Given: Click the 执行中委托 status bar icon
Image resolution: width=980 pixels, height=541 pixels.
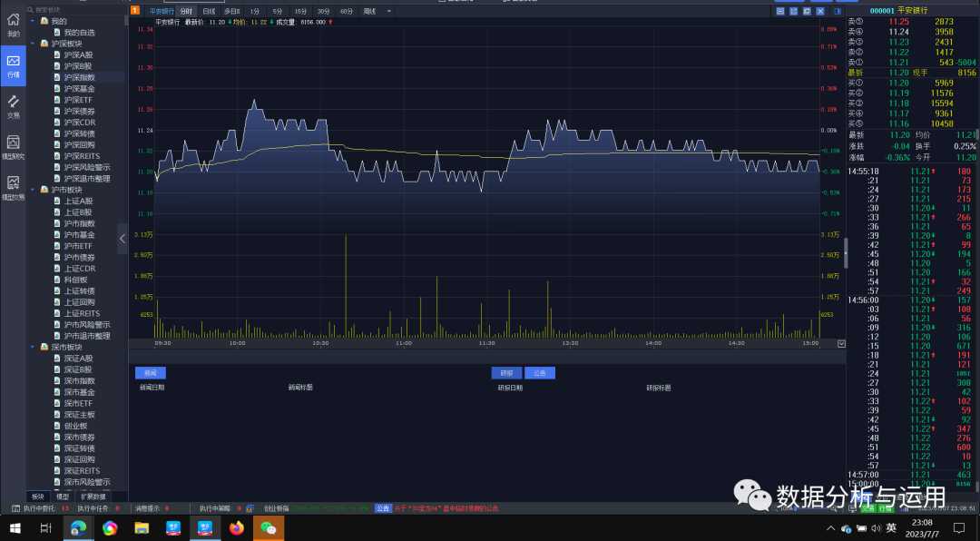Looking at the screenshot, I should pos(16,508).
